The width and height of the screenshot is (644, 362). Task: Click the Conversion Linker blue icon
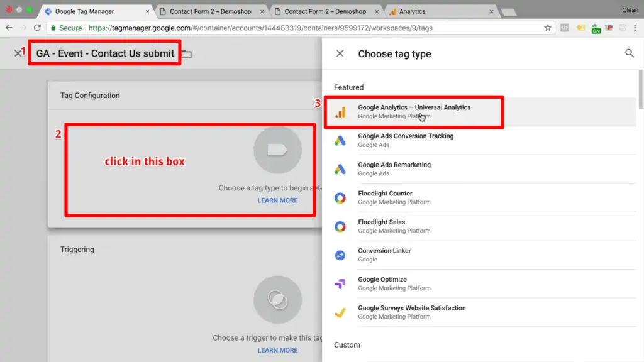[x=340, y=255]
